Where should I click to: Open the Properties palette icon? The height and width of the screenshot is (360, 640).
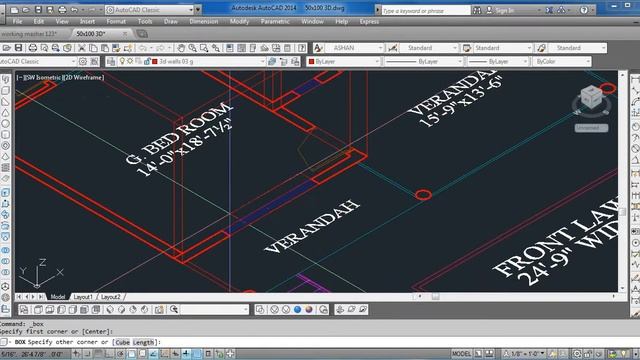[230, 48]
